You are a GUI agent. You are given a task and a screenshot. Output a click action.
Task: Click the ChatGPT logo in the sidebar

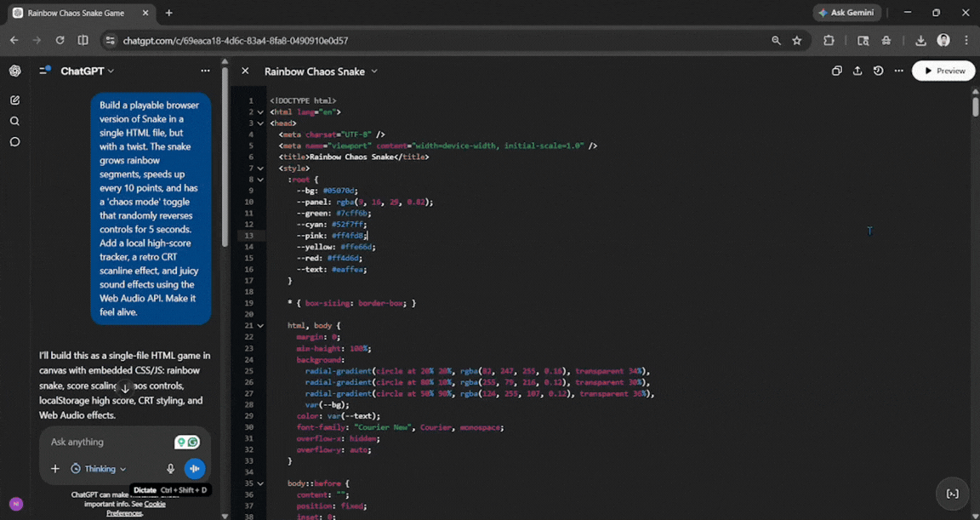click(14, 71)
